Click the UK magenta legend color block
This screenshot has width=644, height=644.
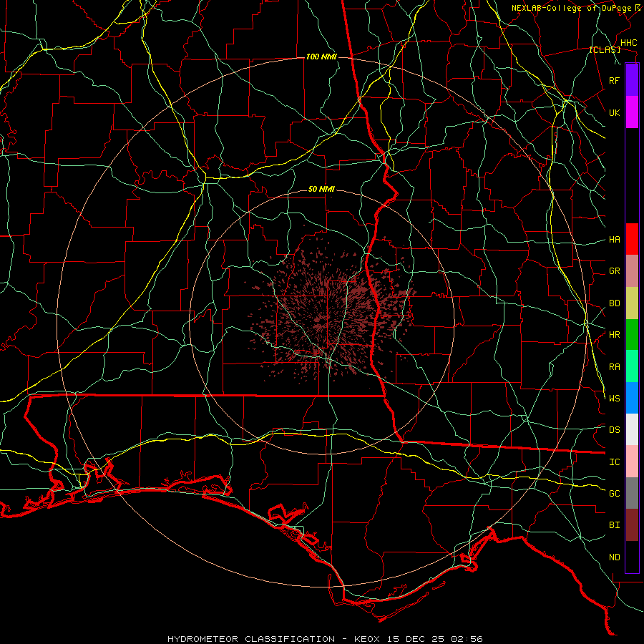pos(632,112)
